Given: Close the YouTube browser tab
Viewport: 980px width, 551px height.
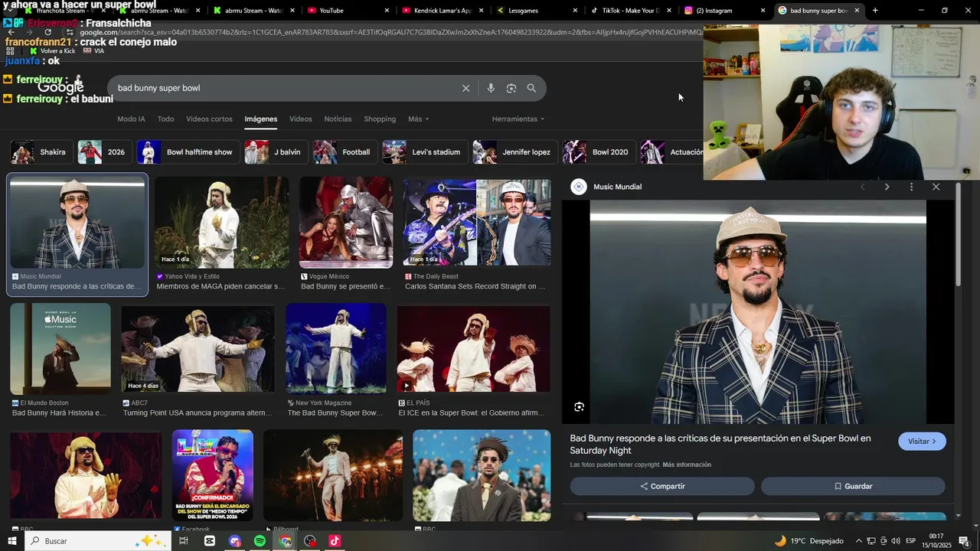Looking at the screenshot, I should pyautogui.click(x=387, y=11).
